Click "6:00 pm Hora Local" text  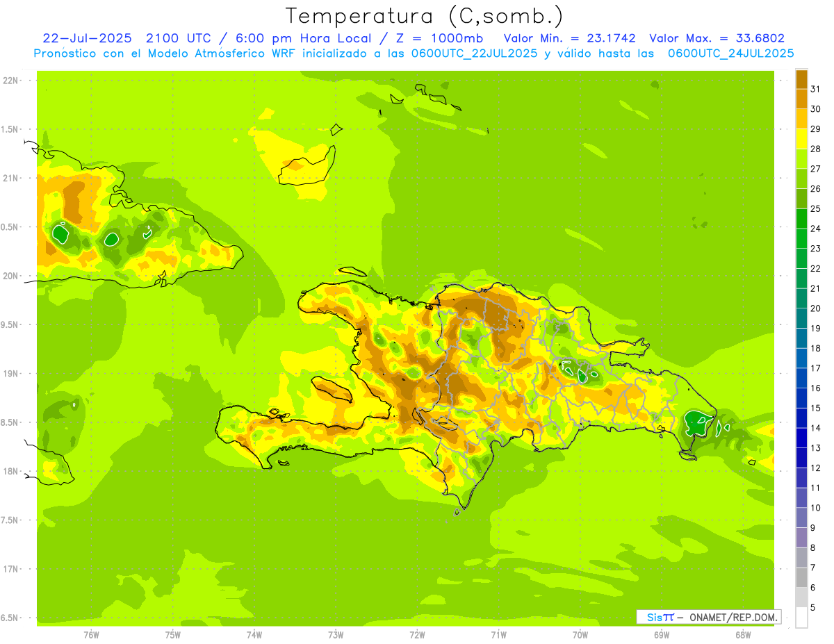(x=303, y=38)
